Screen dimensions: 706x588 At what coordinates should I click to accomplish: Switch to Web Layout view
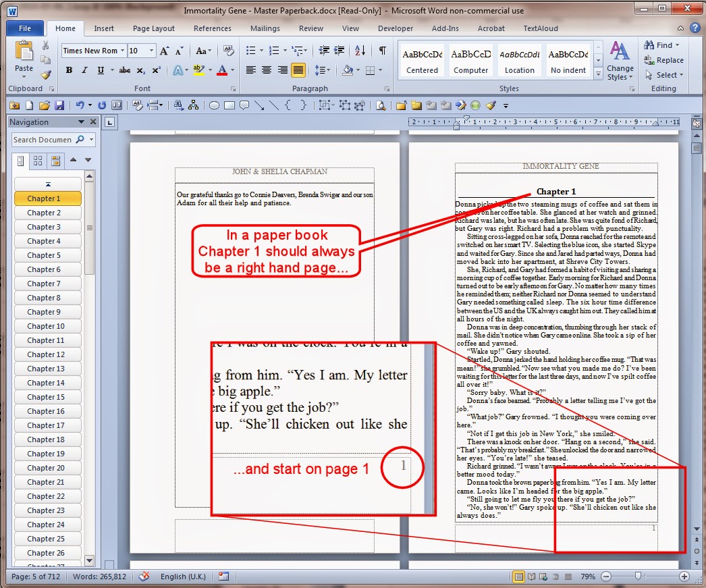tap(543, 577)
